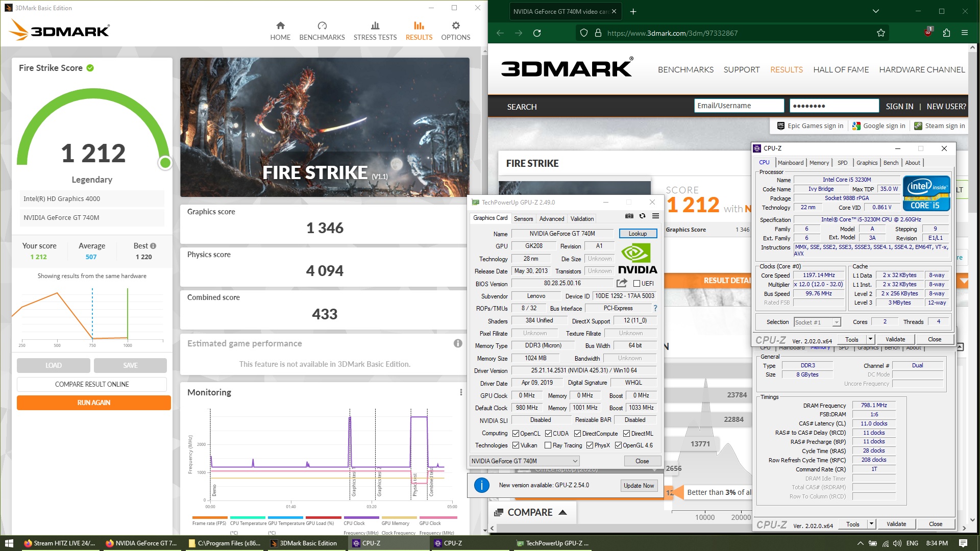Click GPU-Z refresh icon
The width and height of the screenshot is (980, 551).
pos(642,216)
